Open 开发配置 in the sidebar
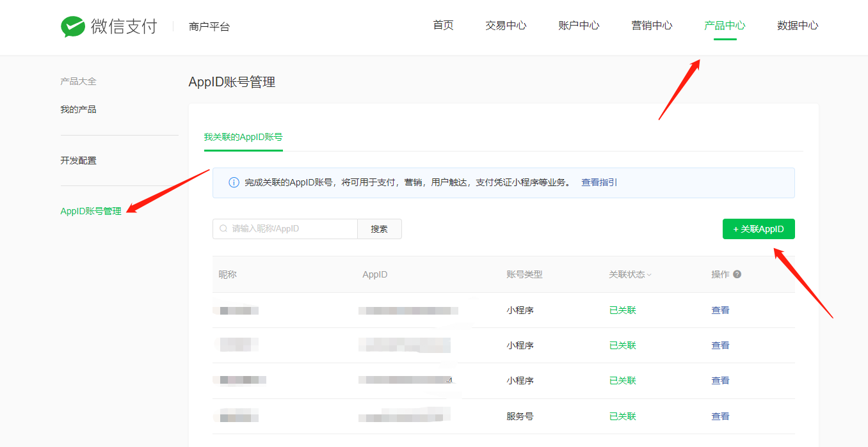This screenshot has width=868, height=447. [x=78, y=161]
